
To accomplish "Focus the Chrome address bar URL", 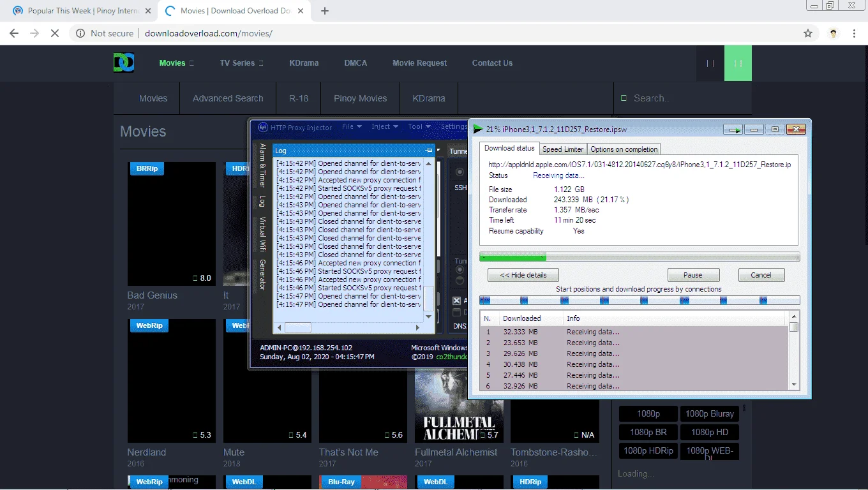I will tap(209, 33).
